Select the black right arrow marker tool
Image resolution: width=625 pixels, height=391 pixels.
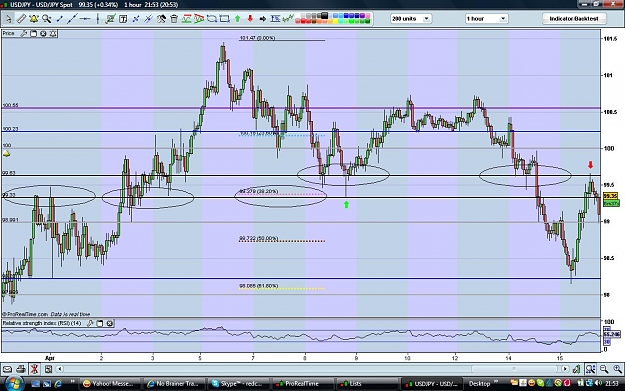pyautogui.click(x=263, y=19)
